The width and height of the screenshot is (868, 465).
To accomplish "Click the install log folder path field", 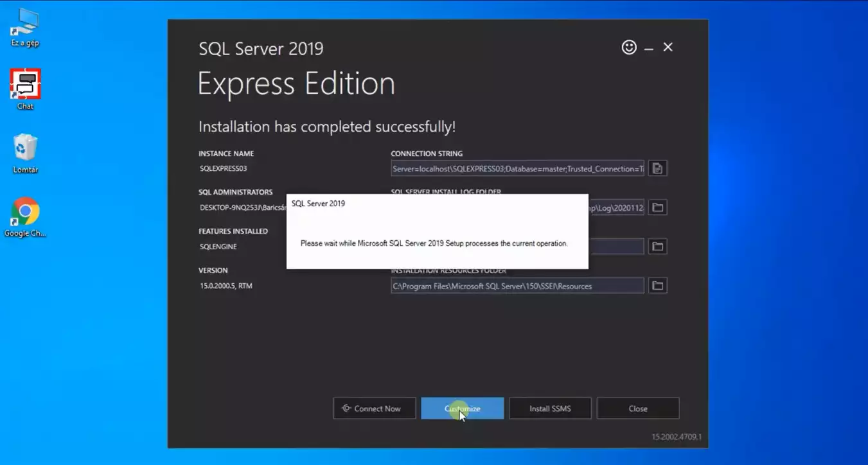I will 616,207.
